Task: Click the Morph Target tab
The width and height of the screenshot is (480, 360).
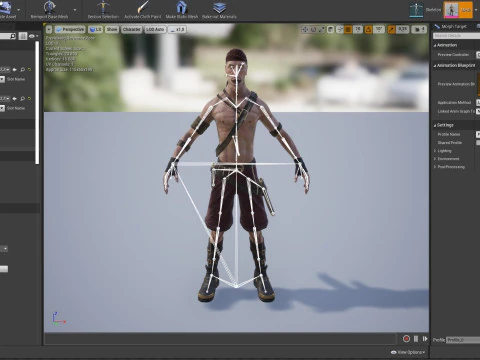Action: coord(451,26)
